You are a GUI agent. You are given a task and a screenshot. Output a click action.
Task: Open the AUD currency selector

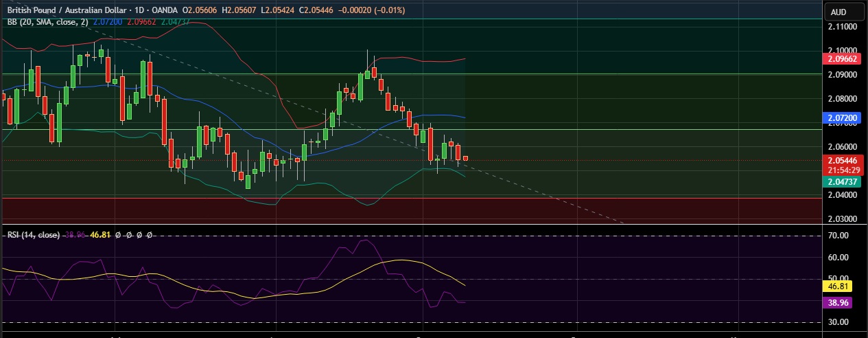(838, 12)
